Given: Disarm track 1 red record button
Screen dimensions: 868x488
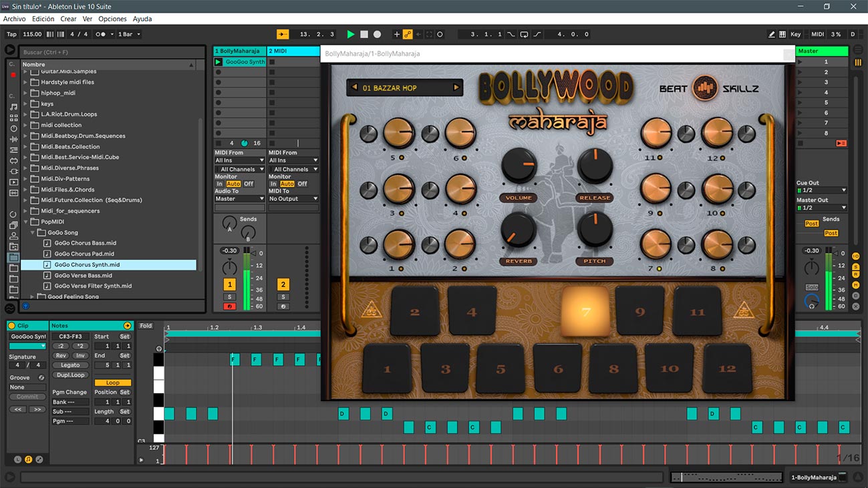Looking at the screenshot, I should (229, 306).
